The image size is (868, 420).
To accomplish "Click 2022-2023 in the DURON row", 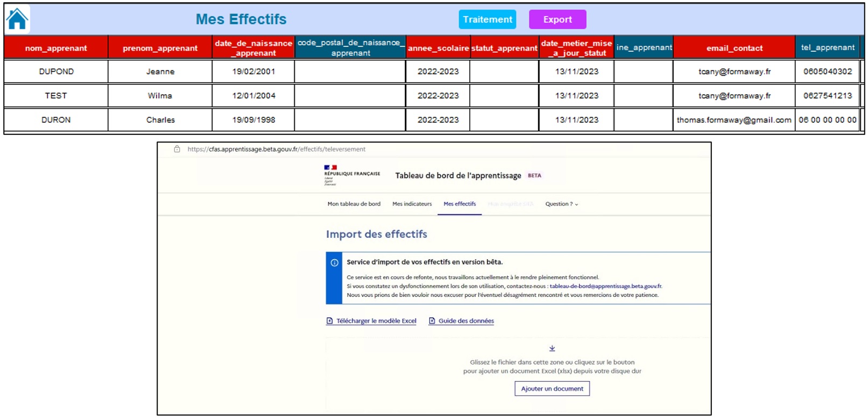I will point(438,120).
